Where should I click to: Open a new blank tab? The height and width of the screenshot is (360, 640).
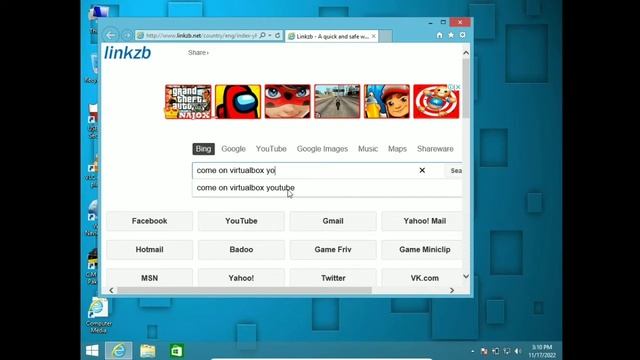point(386,36)
